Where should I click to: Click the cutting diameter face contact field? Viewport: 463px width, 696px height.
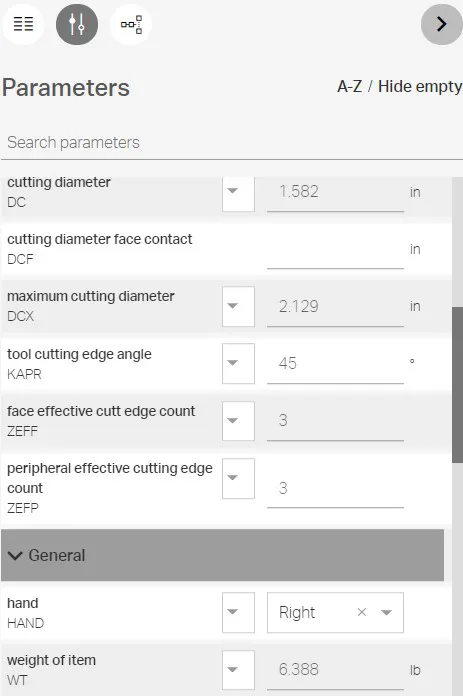[335, 249]
